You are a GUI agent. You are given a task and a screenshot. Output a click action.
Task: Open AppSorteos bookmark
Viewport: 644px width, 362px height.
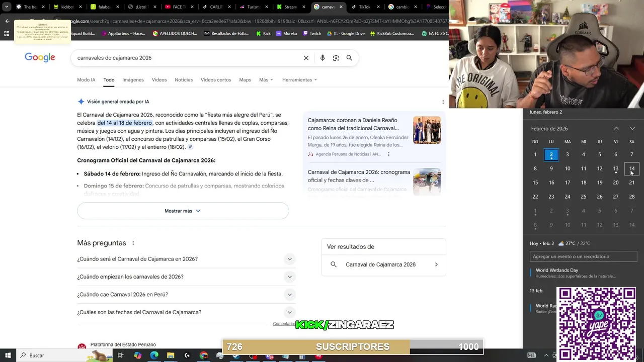[x=123, y=34]
